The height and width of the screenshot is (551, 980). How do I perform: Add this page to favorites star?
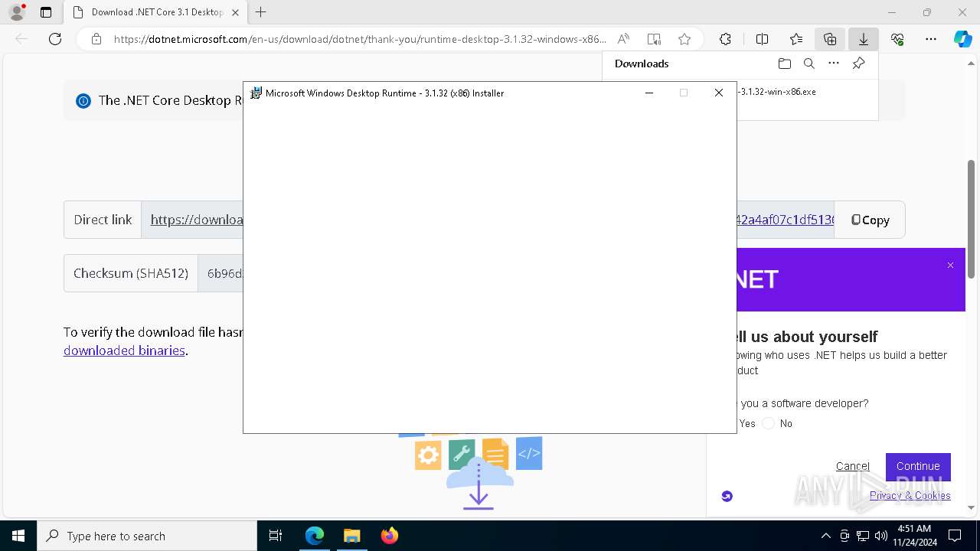(x=684, y=39)
